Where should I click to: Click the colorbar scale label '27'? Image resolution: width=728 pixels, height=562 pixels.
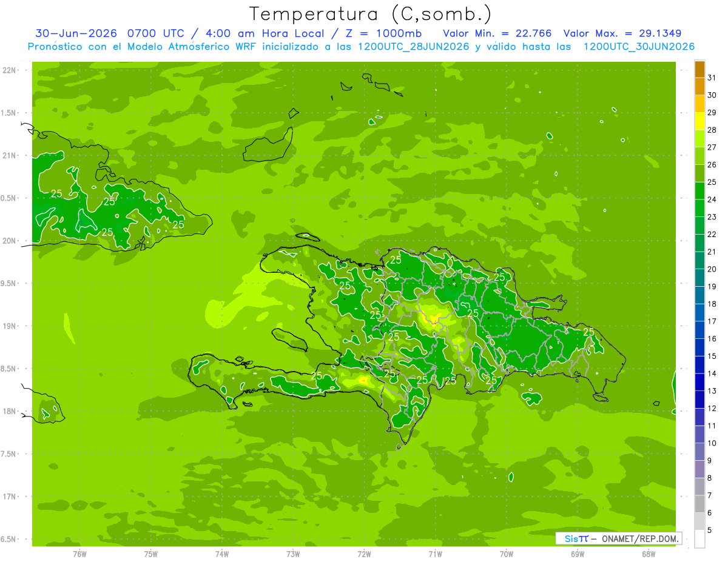712,147
